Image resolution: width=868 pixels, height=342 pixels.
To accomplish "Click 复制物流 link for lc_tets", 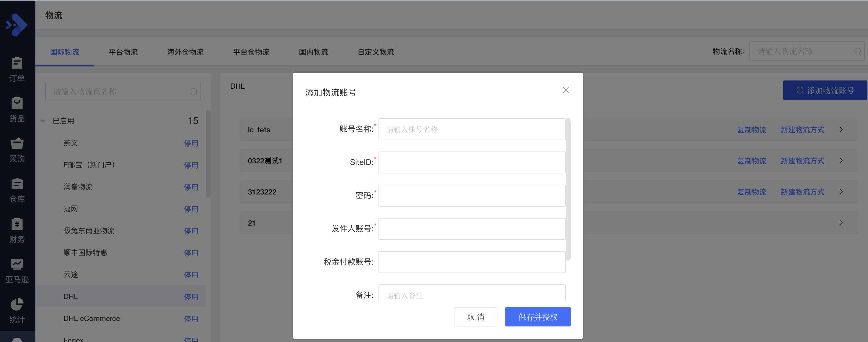I will (752, 130).
